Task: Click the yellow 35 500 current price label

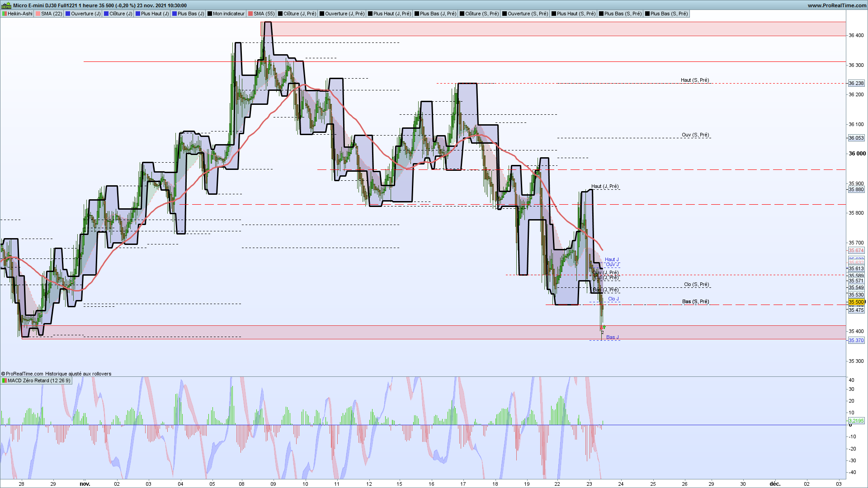Action: 856,302
